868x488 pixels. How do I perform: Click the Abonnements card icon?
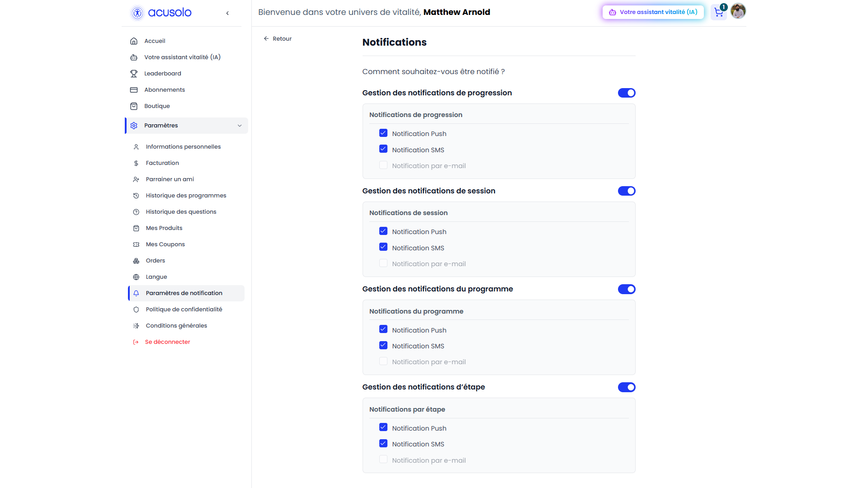tap(134, 90)
